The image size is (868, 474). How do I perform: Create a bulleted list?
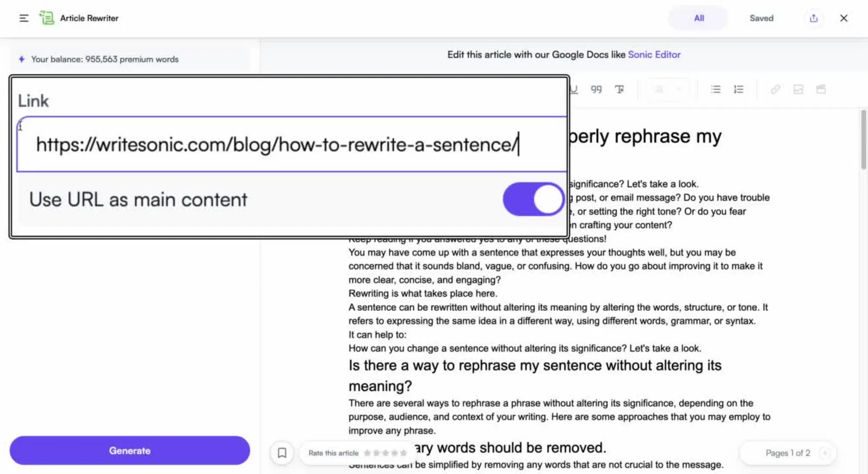coord(716,89)
